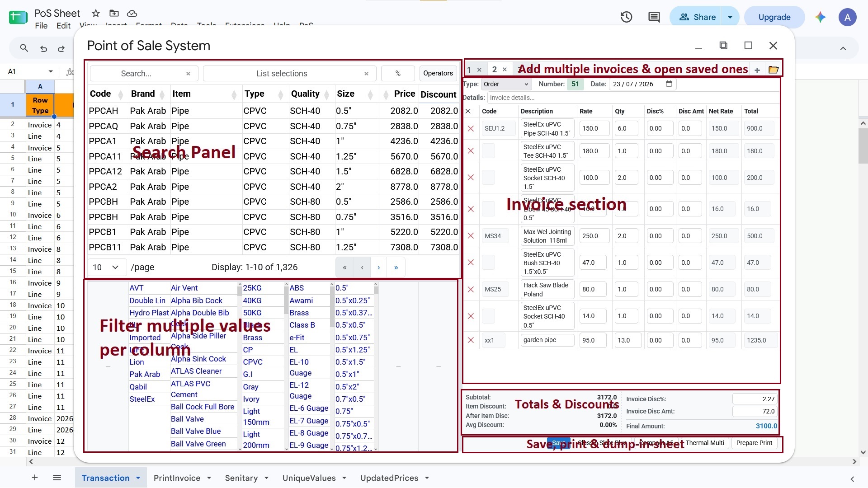Remove the garden pipe invoice line
868x488 pixels.
471,340
